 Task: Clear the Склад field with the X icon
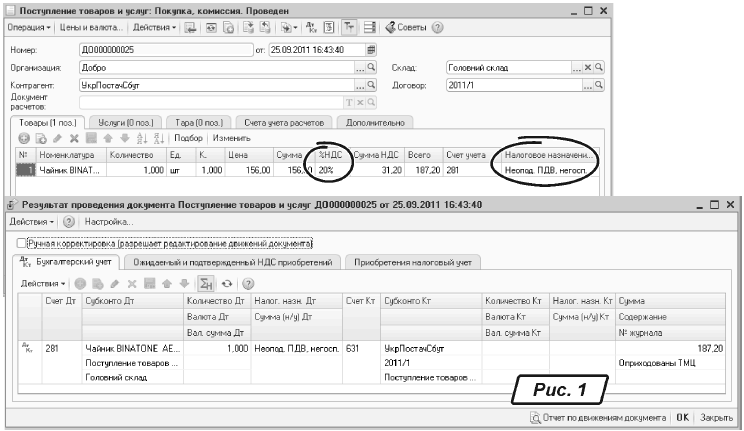pos(588,68)
